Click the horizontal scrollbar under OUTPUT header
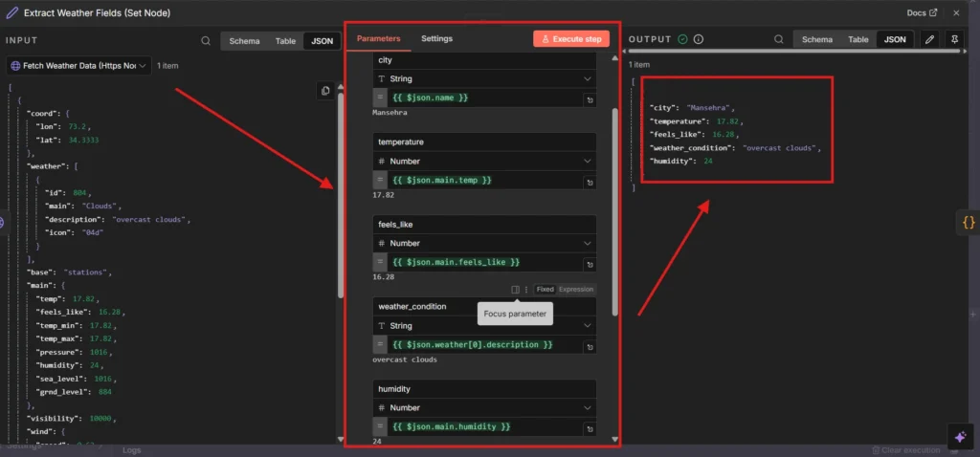980x457 pixels. 793,52
